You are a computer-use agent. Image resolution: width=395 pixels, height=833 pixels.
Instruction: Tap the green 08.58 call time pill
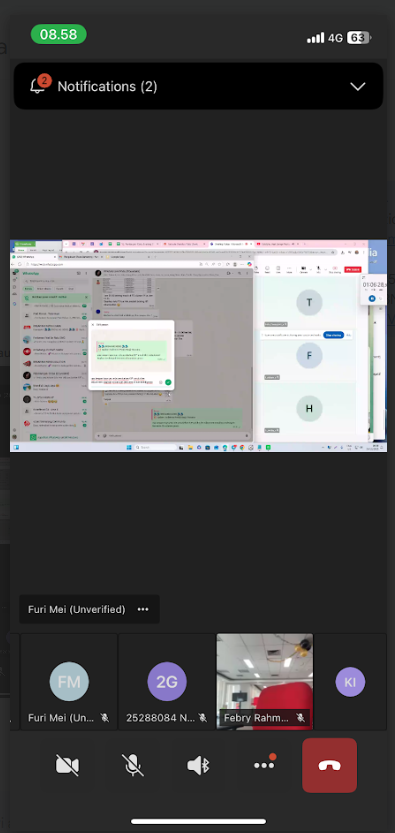58,35
